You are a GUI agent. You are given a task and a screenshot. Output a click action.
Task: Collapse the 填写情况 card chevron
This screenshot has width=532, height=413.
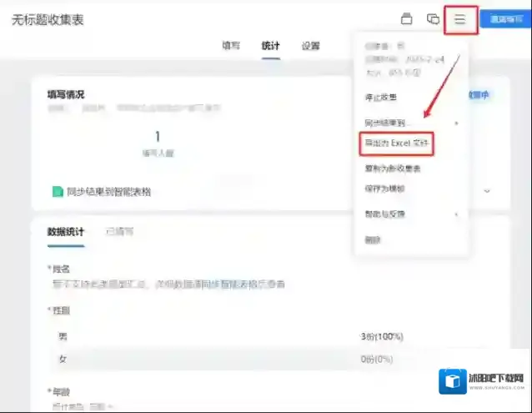point(487,191)
